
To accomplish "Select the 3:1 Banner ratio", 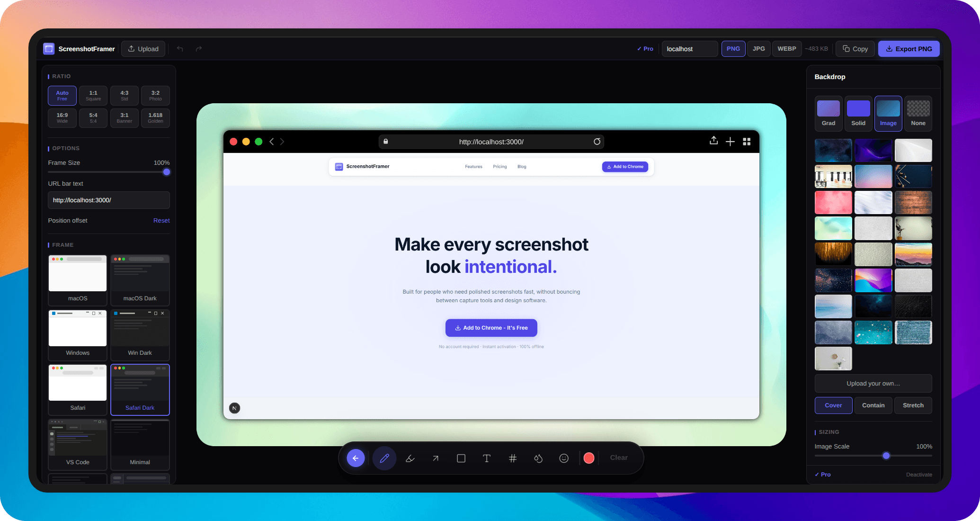I will pyautogui.click(x=125, y=118).
